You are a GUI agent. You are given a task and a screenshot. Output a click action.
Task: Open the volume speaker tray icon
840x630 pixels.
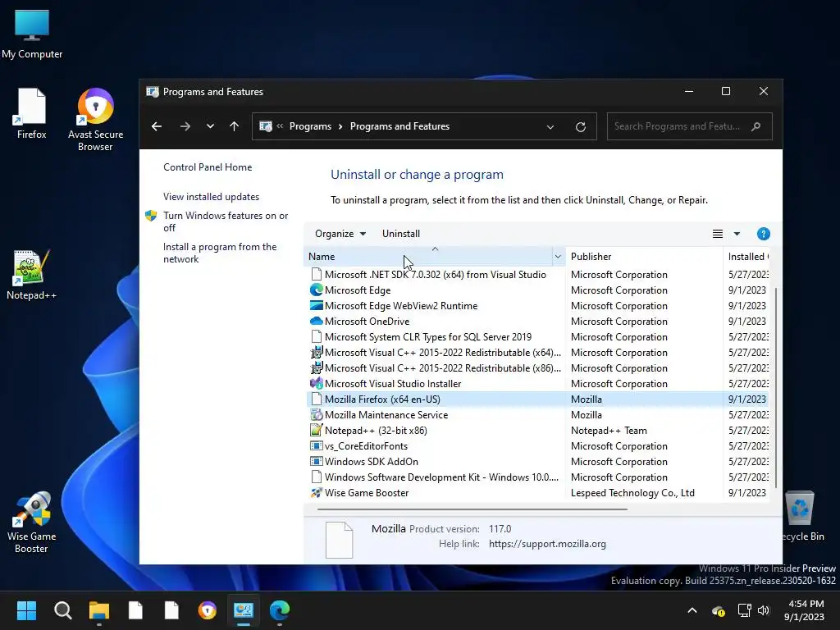click(x=764, y=610)
